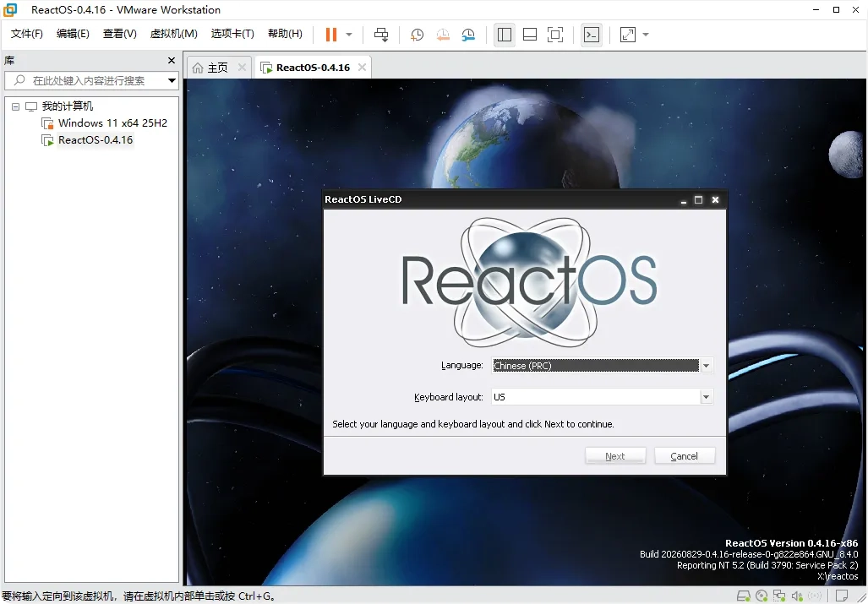Open the power options arrow beside pause

pos(349,35)
